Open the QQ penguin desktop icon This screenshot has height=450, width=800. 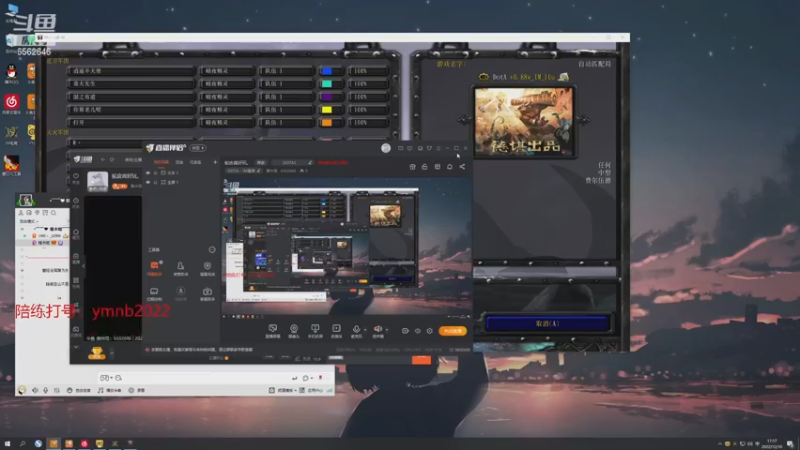(11, 72)
